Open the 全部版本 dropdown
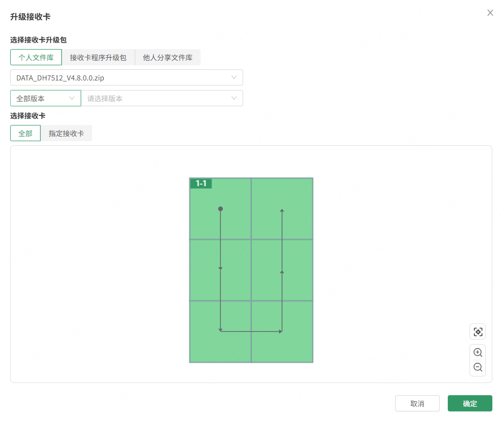 click(x=46, y=98)
